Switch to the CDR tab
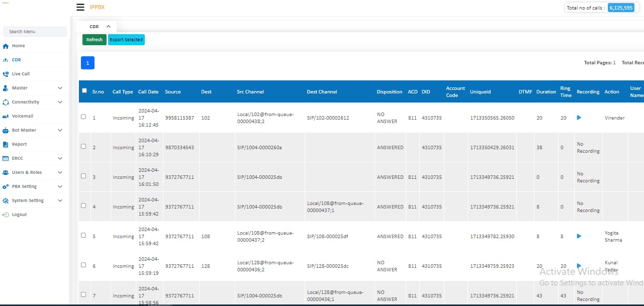The height and width of the screenshot is (306, 644). click(94, 26)
